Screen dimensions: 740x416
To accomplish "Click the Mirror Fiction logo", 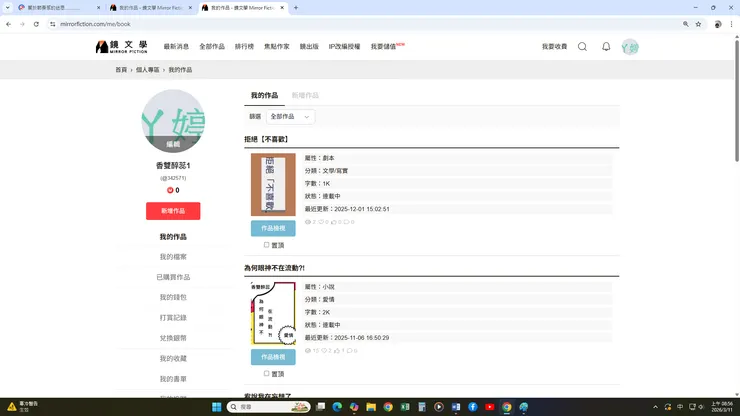I will click(x=121, y=46).
